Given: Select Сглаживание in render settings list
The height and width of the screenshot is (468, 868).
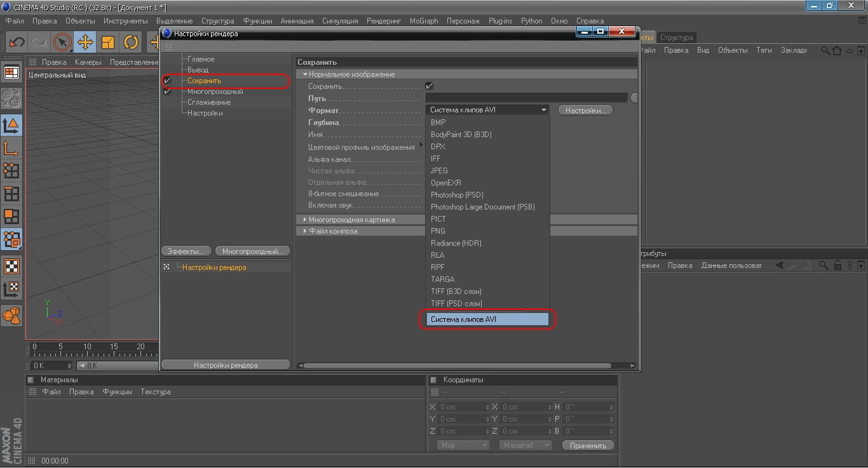Looking at the screenshot, I should pyautogui.click(x=209, y=102).
